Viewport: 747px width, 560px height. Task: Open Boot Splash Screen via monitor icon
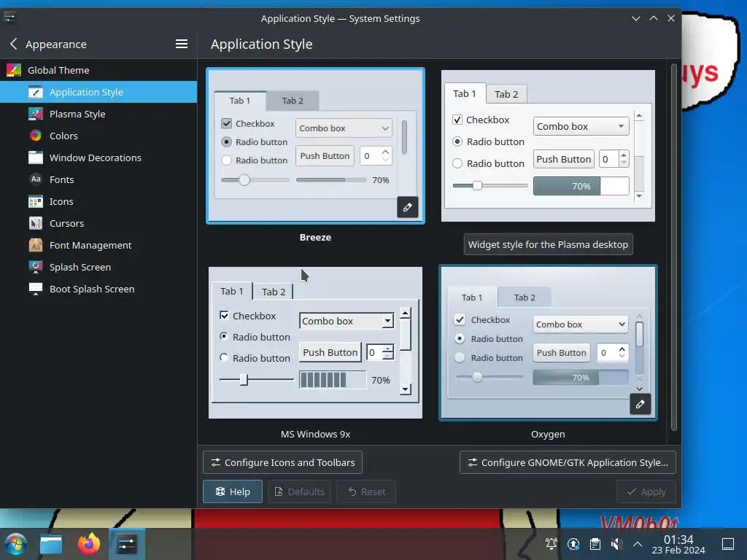tap(36, 289)
